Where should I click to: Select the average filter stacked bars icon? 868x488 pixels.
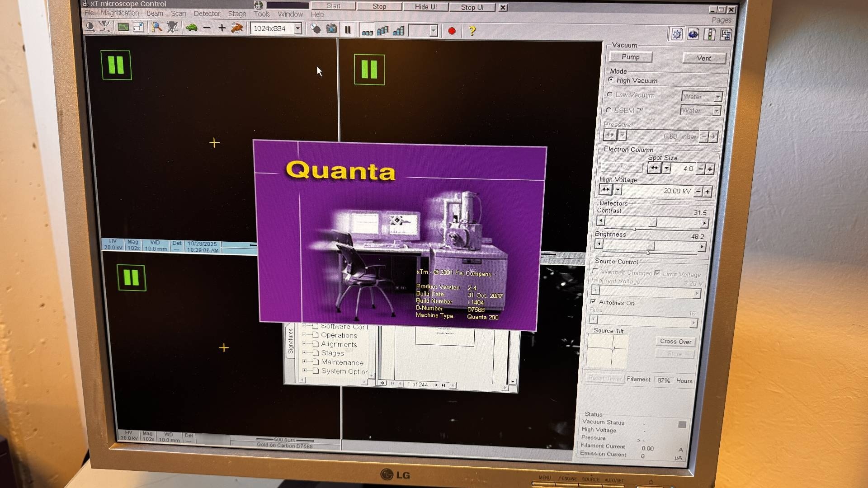point(382,31)
